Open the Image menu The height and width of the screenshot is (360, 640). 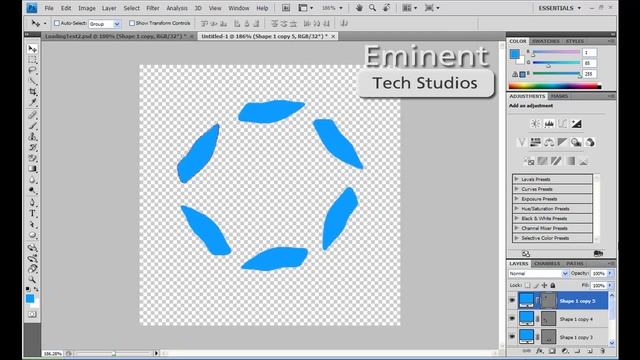[x=87, y=8]
